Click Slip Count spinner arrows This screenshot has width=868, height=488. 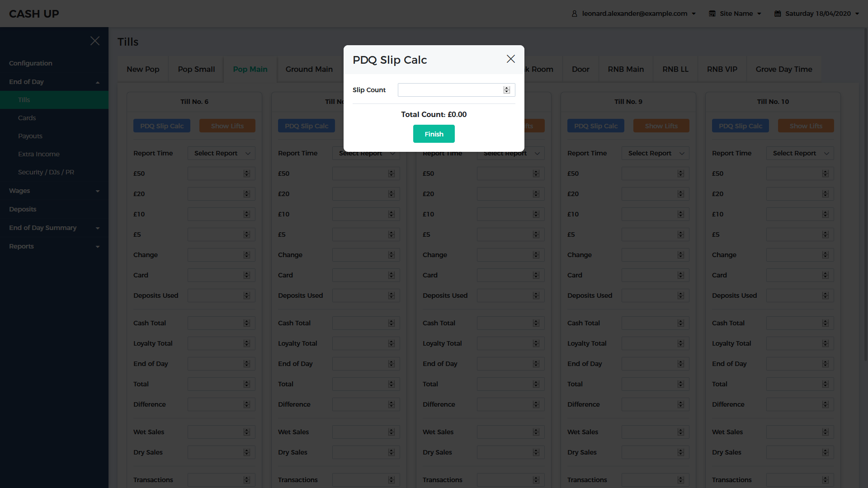click(507, 90)
